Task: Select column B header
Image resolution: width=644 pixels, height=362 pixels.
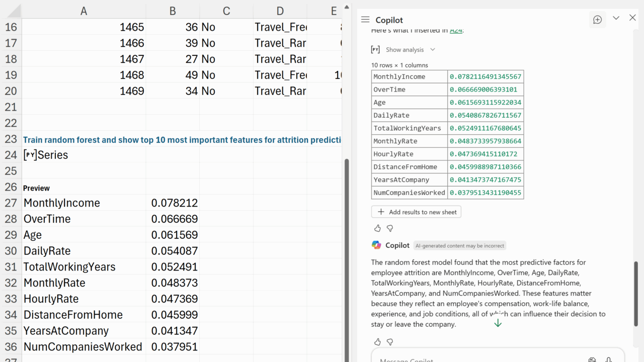Action: point(173,11)
